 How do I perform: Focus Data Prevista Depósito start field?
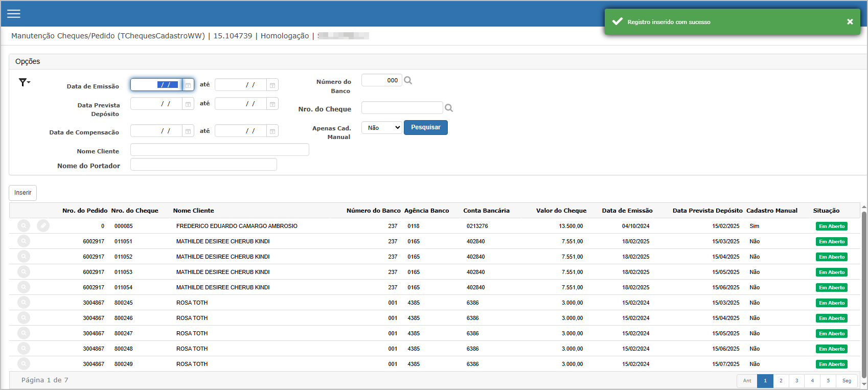point(156,104)
